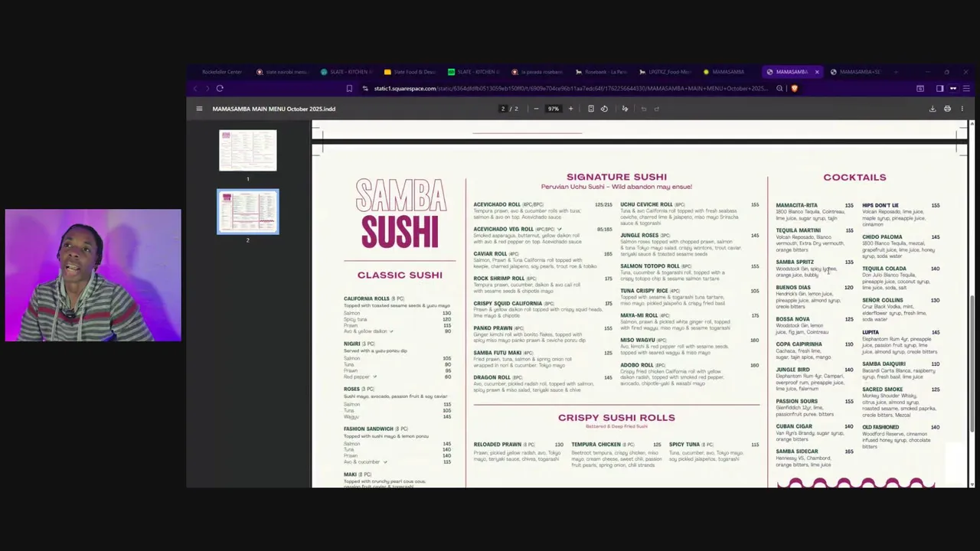
Task: Click the HIPS DON'T LIE cocktail
Action: pyautogui.click(x=880, y=205)
